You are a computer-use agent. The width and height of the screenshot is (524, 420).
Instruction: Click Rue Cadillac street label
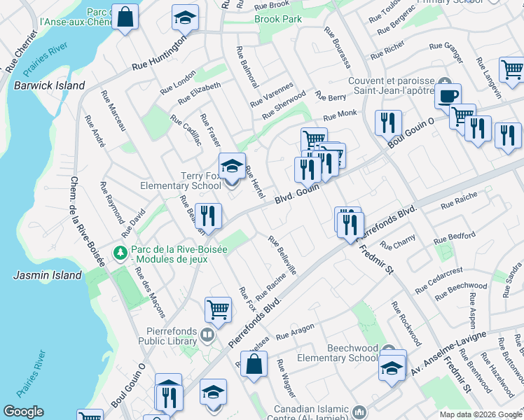[186, 130]
